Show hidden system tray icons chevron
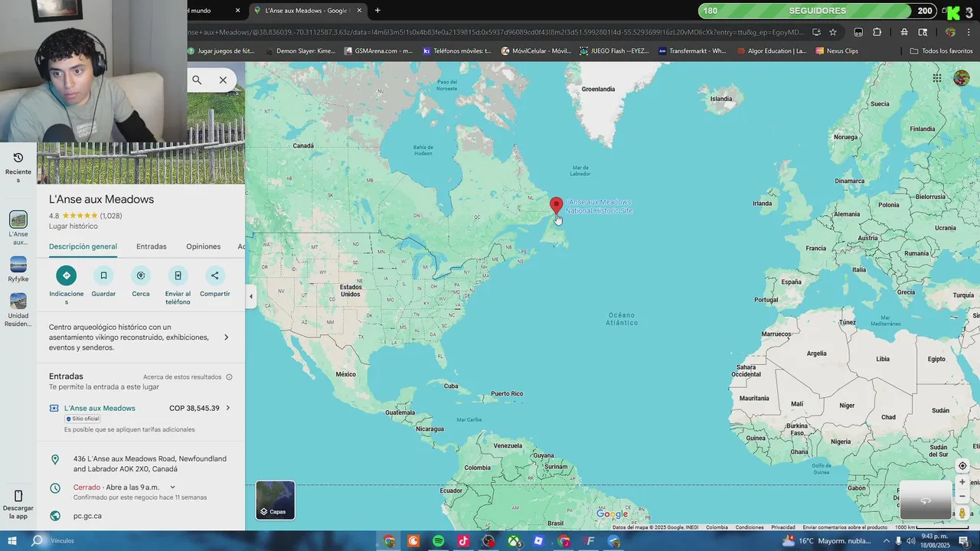 (x=887, y=541)
